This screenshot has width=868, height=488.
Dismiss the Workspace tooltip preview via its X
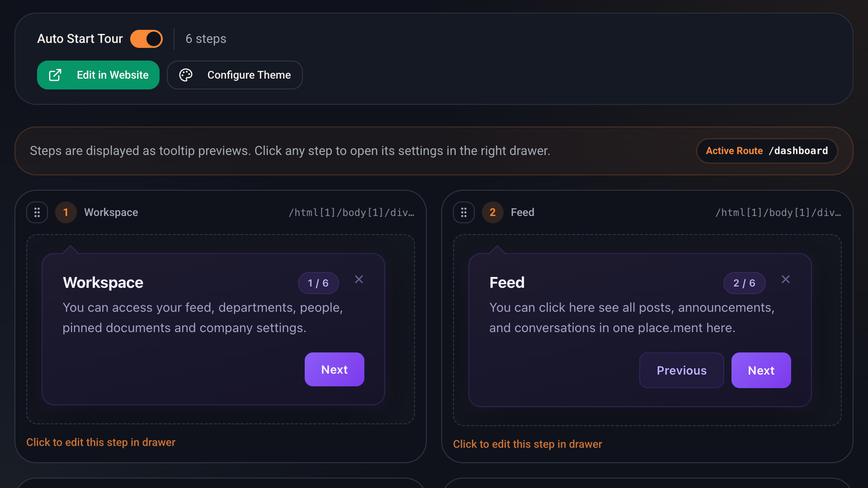pos(359,279)
